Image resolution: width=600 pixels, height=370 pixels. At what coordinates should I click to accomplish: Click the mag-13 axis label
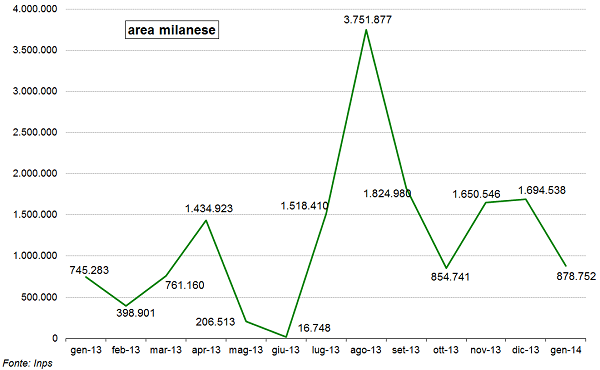click(x=246, y=350)
